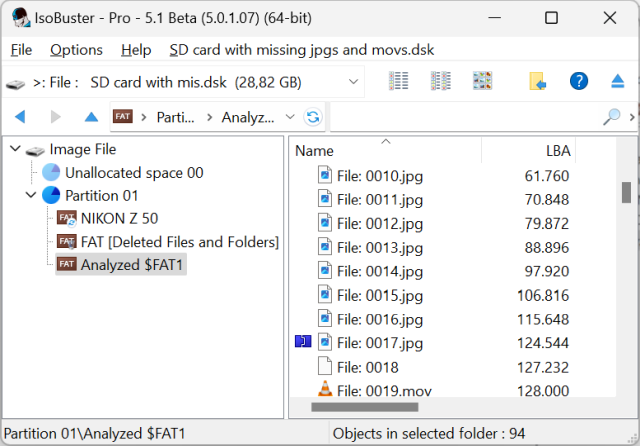Open the File menu
The height and width of the screenshot is (446, 640).
pos(21,50)
